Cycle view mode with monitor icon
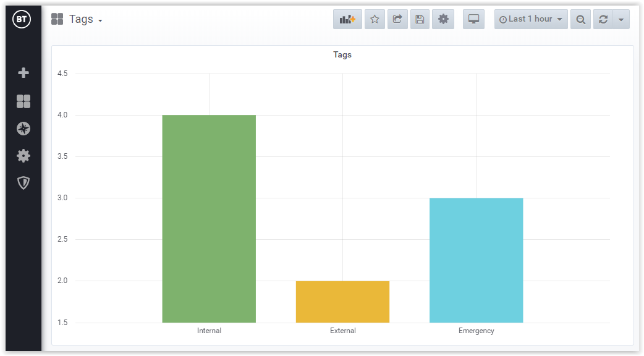The width and height of the screenshot is (644, 356). pyautogui.click(x=473, y=19)
